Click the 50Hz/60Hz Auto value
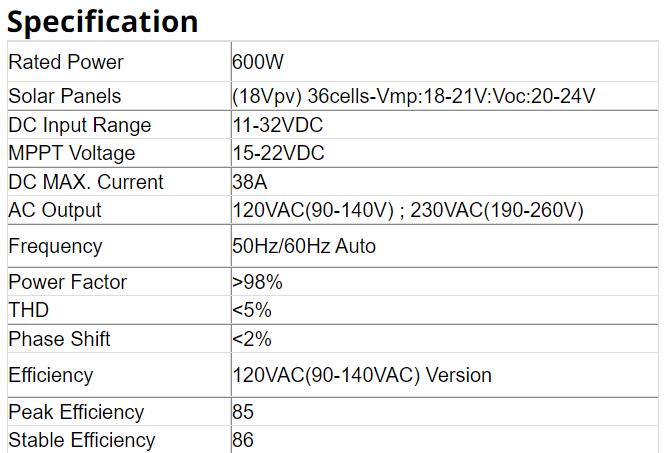Viewport: 666px width, 453px height. click(304, 246)
